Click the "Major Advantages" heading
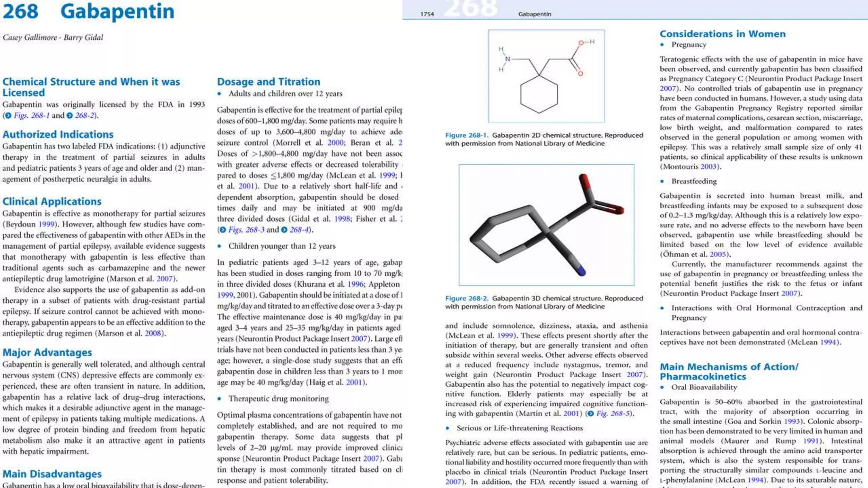 [47, 353]
